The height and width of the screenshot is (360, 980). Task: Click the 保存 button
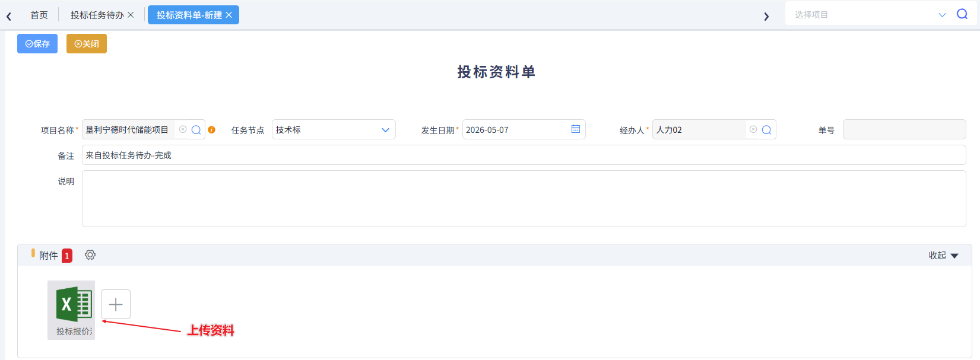tap(37, 44)
